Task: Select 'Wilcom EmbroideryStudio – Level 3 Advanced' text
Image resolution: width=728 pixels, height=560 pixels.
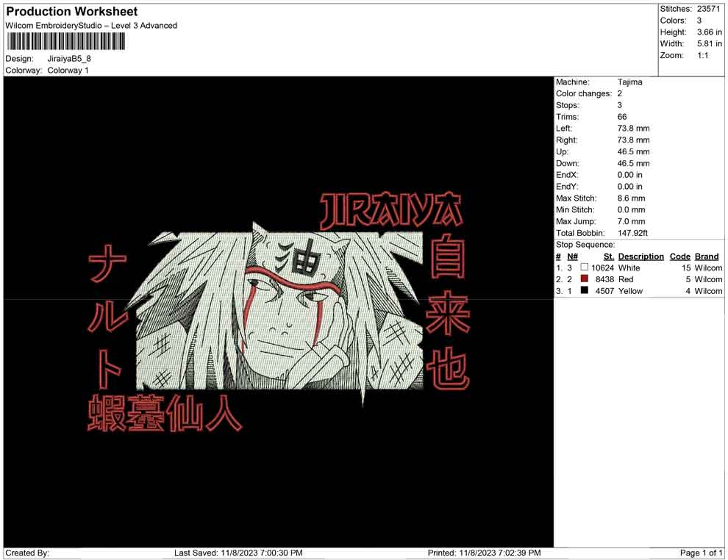Action: (x=91, y=26)
